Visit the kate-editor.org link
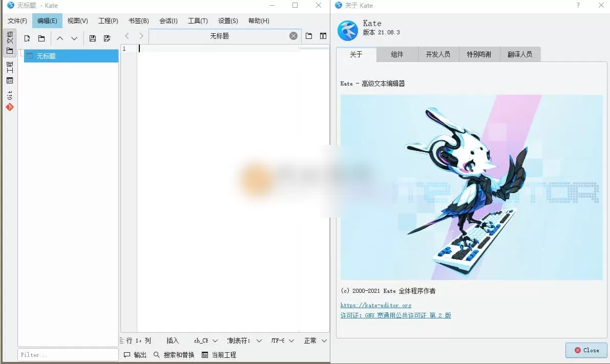Image resolution: width=610 pixels, height=364 pixels. coord(376,305)
